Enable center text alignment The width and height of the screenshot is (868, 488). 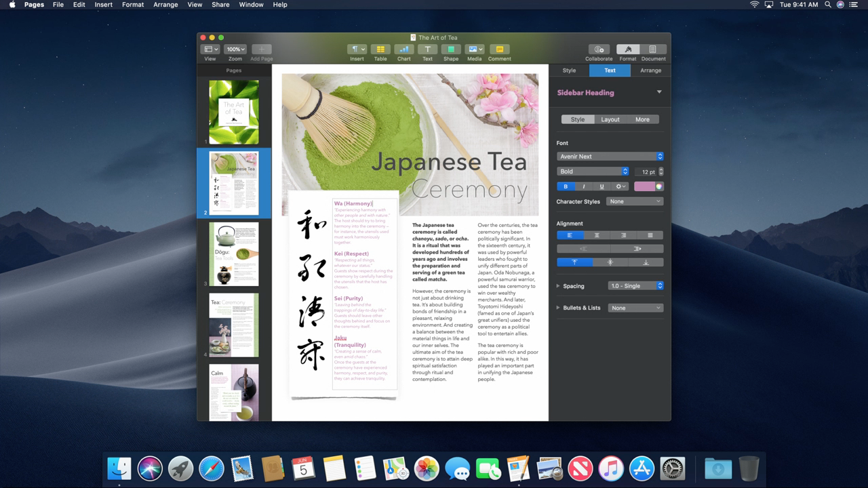tap(597, 235)
